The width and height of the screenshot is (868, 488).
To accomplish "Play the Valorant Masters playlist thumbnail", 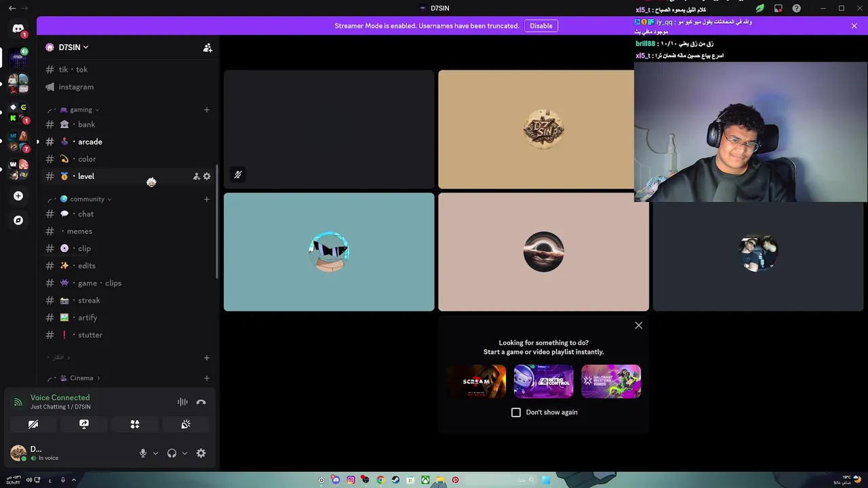I will coord(611,382).
